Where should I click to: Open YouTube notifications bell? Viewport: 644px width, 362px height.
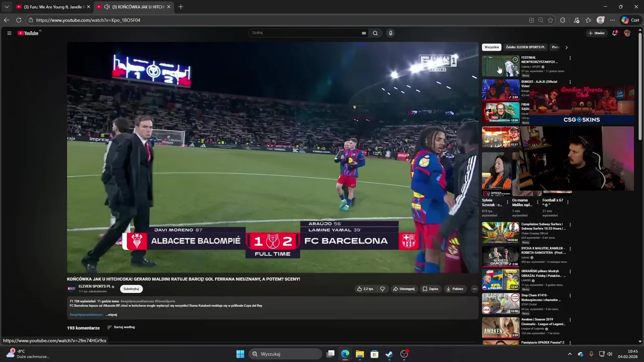coord(614,33)
